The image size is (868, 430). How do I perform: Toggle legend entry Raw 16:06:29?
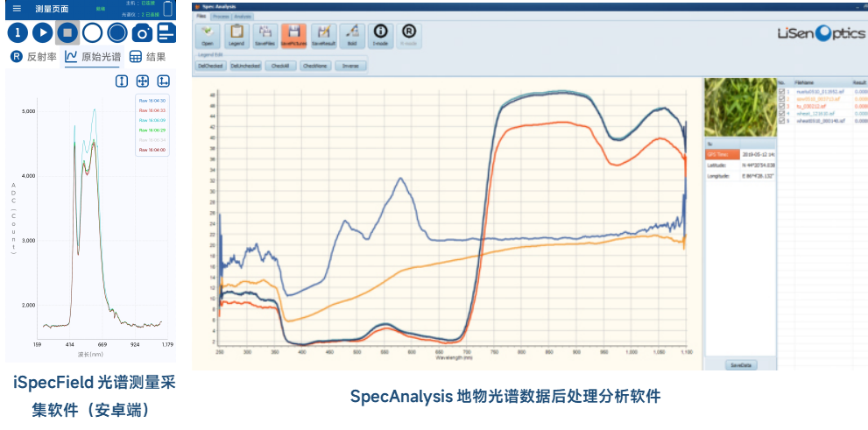coord(152,130)
